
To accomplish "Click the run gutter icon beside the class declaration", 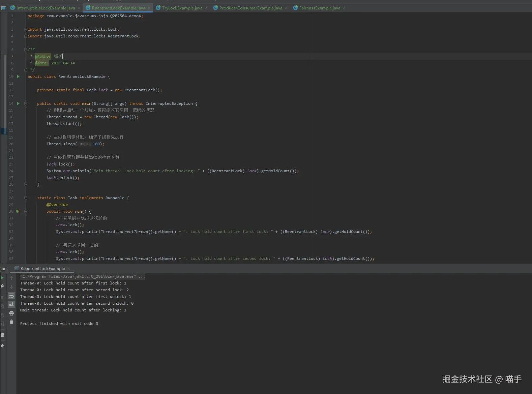I will pos(18,77).
